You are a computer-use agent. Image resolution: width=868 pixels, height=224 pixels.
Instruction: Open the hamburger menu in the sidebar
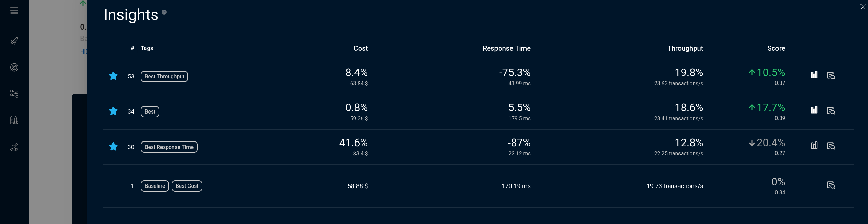coord(14,11)
